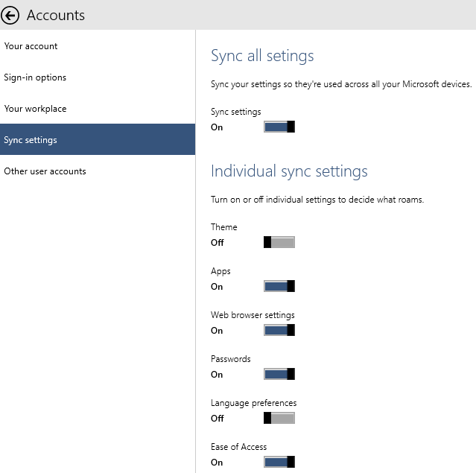The height and width of the screenshot is (473, 476).
Task: Click the 'Sync all settings' heading
Action: pyautogui.click(x=262, y=56)
